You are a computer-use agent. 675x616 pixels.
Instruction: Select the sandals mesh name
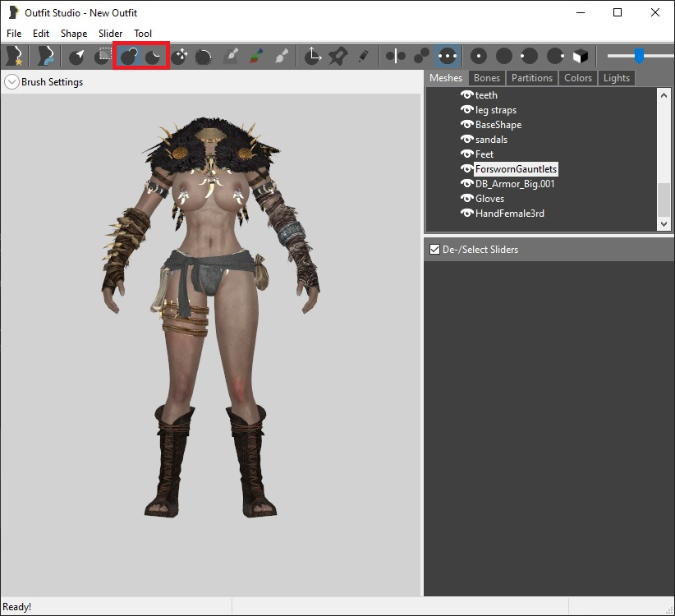click(x=491, y=140)
